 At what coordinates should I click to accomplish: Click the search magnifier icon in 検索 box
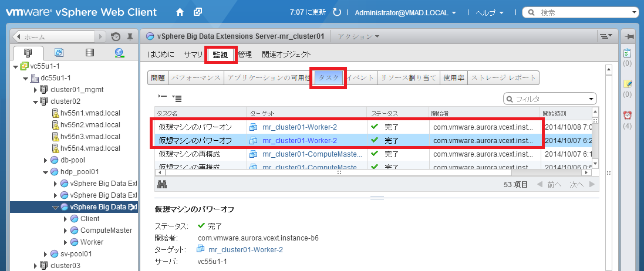click(x=531, y=13)
